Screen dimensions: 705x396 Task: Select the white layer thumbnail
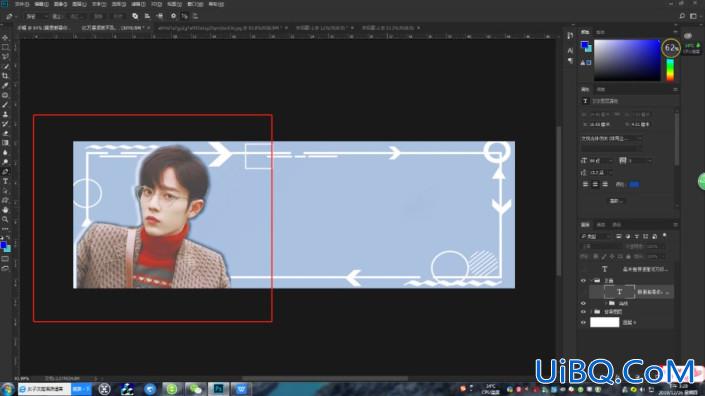click(604, 322)
